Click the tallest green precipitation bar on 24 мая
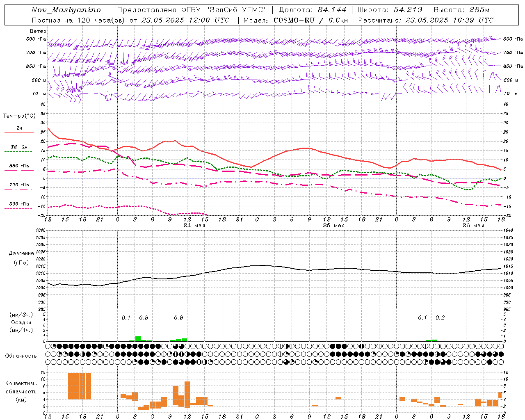The width and height of the screenshot is (525, 420). (138, 339)
